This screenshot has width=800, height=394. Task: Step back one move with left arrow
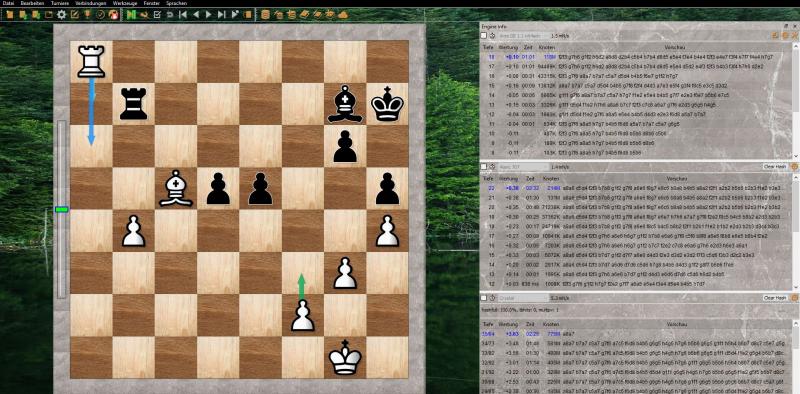point(196,15)
